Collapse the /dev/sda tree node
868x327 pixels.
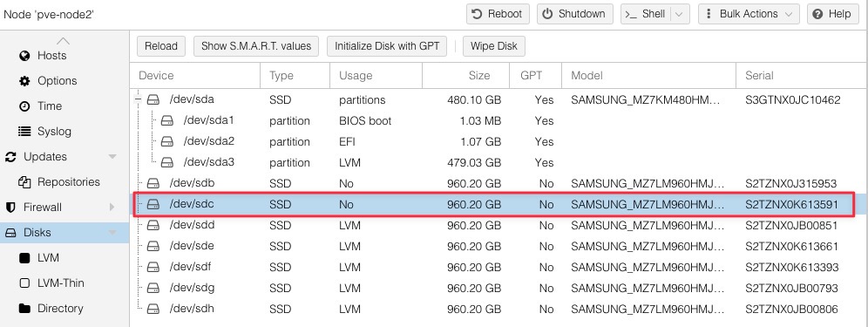click(139, 100)
